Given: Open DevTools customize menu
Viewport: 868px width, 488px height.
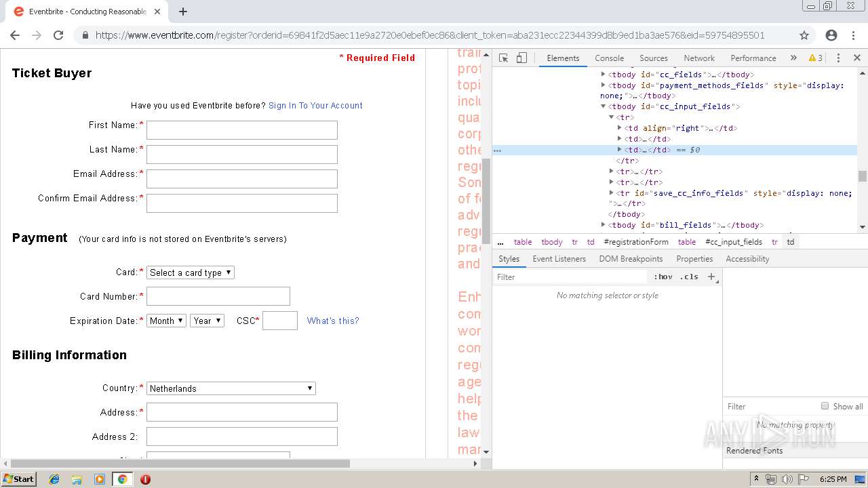Looking at the screenshot, I should pos(838,58).
